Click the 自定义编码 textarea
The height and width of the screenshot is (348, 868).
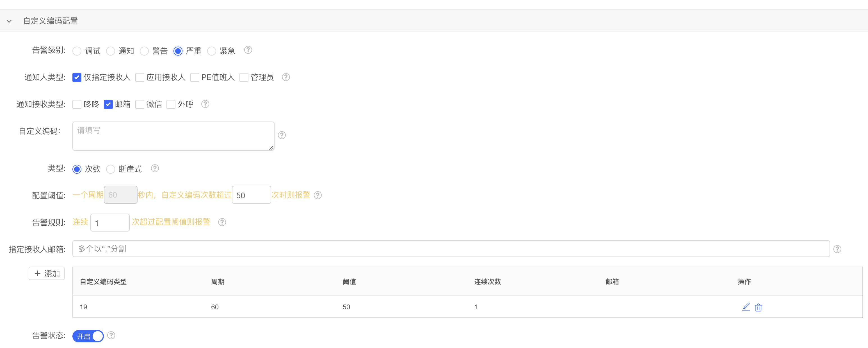173,136
